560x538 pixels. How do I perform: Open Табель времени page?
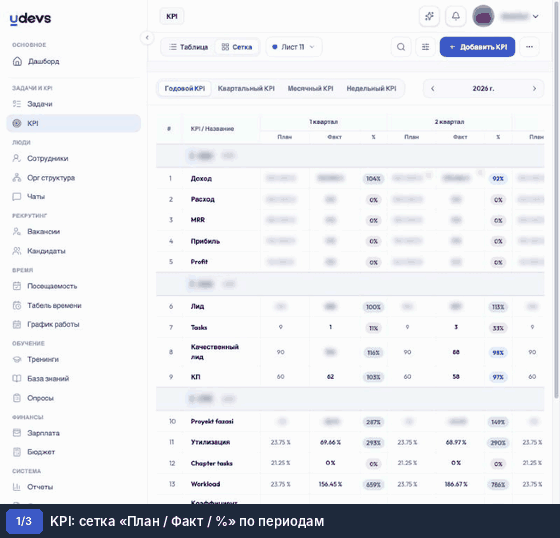tap(54, 305)
